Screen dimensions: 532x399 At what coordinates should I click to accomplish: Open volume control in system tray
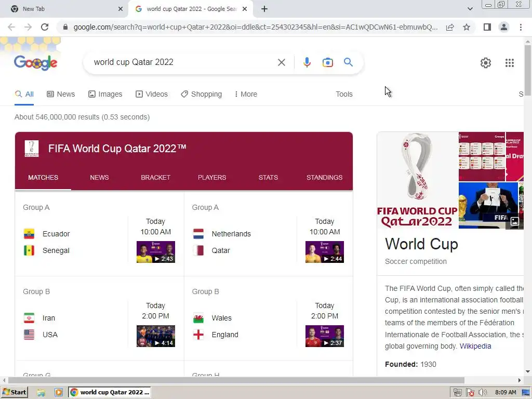pyautogui.click(x=482, y=393)
